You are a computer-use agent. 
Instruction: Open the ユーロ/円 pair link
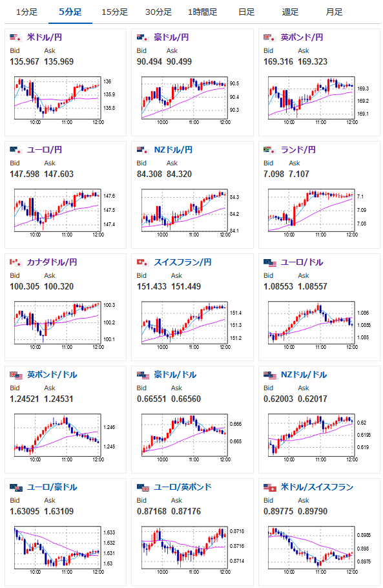pos(44,150)
